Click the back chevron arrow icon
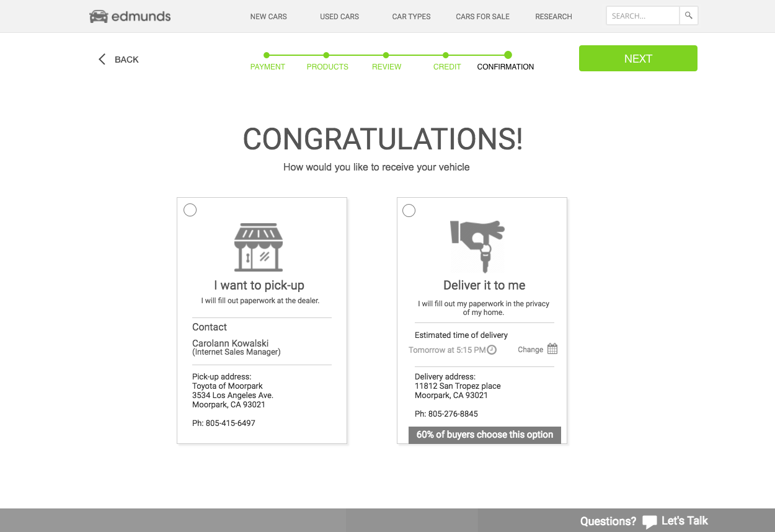Image resolution: width=775 pixels, height=532 pixels. coord(102,60)
